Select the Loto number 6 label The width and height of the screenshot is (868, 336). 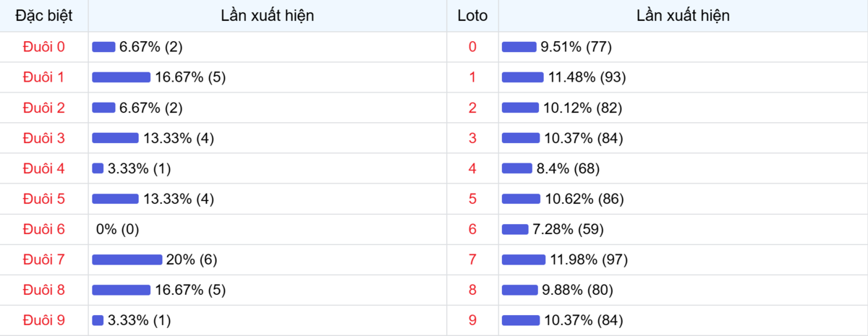tap(472, 229)
